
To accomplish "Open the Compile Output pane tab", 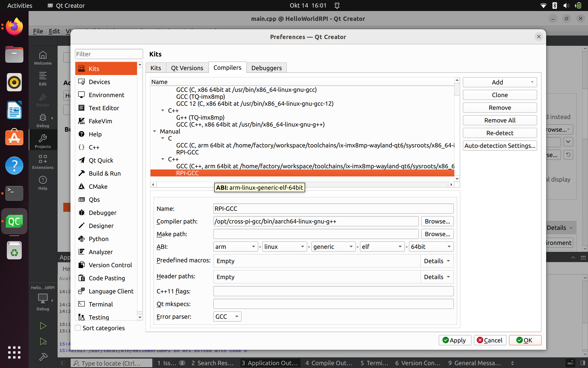I will tap(329, 363).
